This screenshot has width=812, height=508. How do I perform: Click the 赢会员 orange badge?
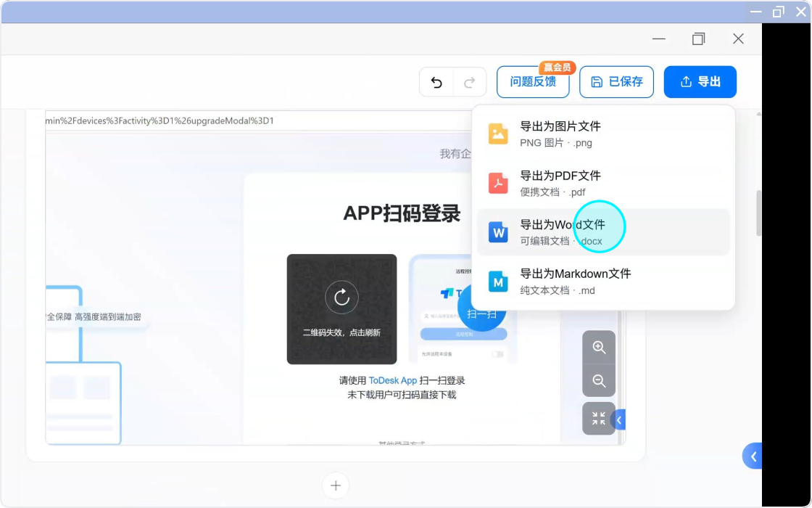click(558, 67)
